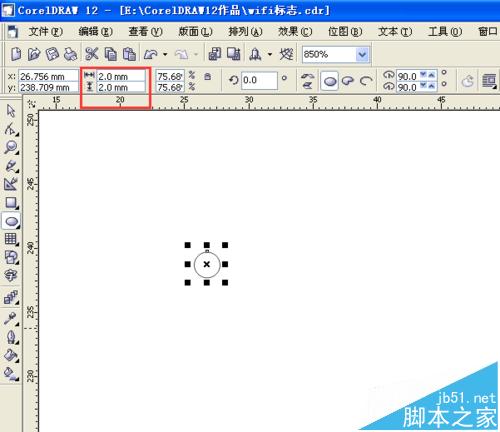Open the 版面(L) menu
The height and width of the screenshot is (432, 500).
coord(196,32)
